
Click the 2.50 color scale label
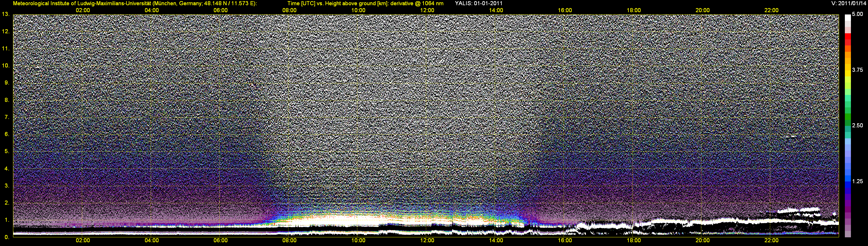point(857,125)
